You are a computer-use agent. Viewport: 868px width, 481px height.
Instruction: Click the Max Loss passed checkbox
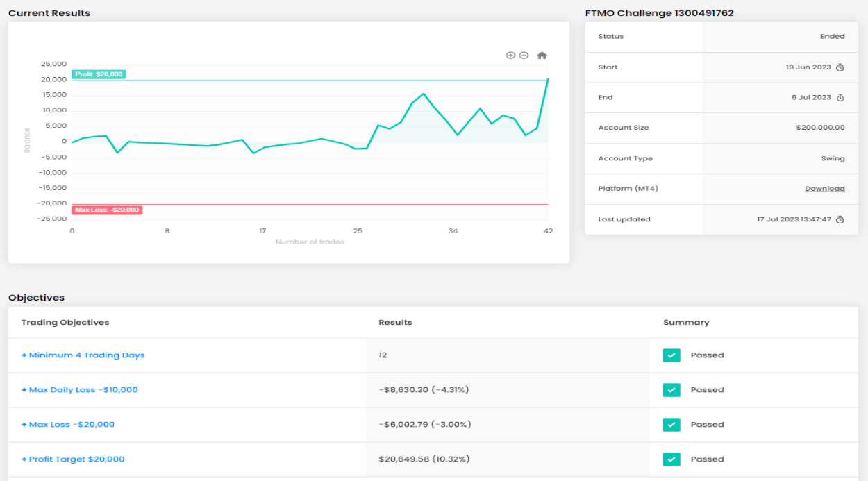point(671,425)
